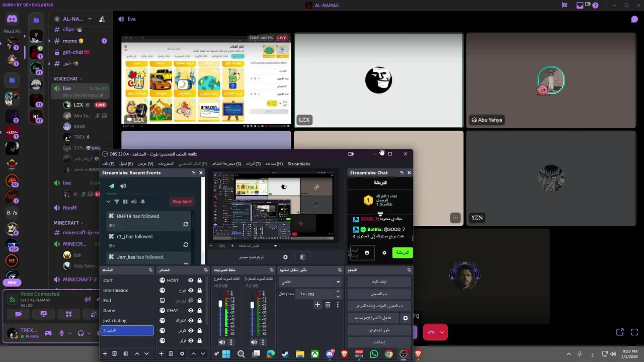Click the bell icon in Recent Events toolbar

(x=143, y=202)
